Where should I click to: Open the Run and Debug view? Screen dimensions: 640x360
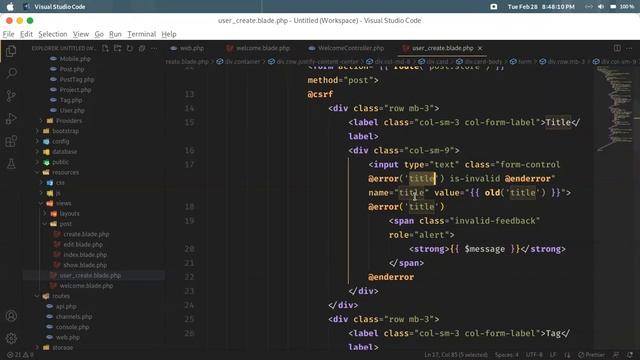[11, 119]
